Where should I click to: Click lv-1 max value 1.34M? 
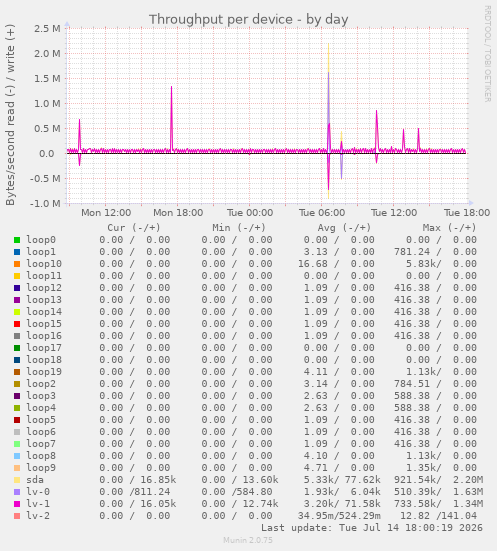click(468, 504)
